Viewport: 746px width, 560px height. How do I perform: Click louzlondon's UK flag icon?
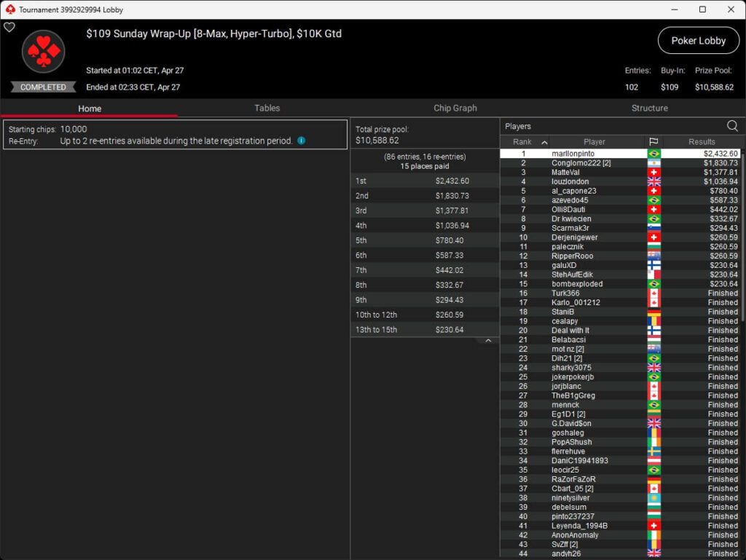coord(653,182)
